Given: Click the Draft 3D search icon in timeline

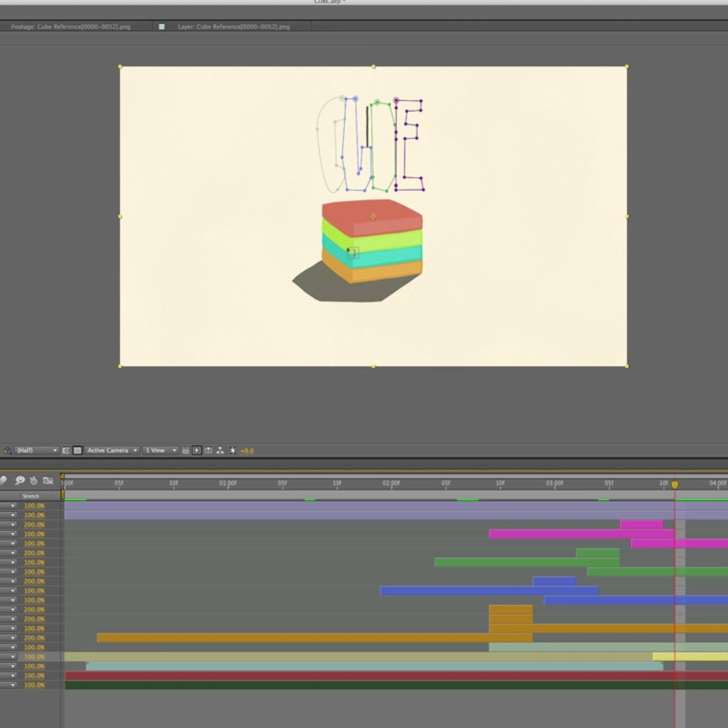Looking at the screenshot, I should [x=20, y=480].
